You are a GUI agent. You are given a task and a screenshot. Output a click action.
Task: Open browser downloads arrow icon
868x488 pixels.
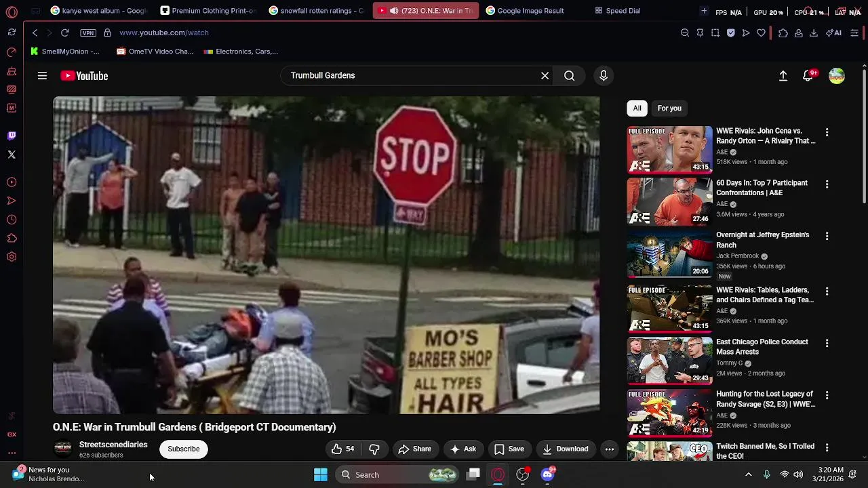tap(814, 33)
